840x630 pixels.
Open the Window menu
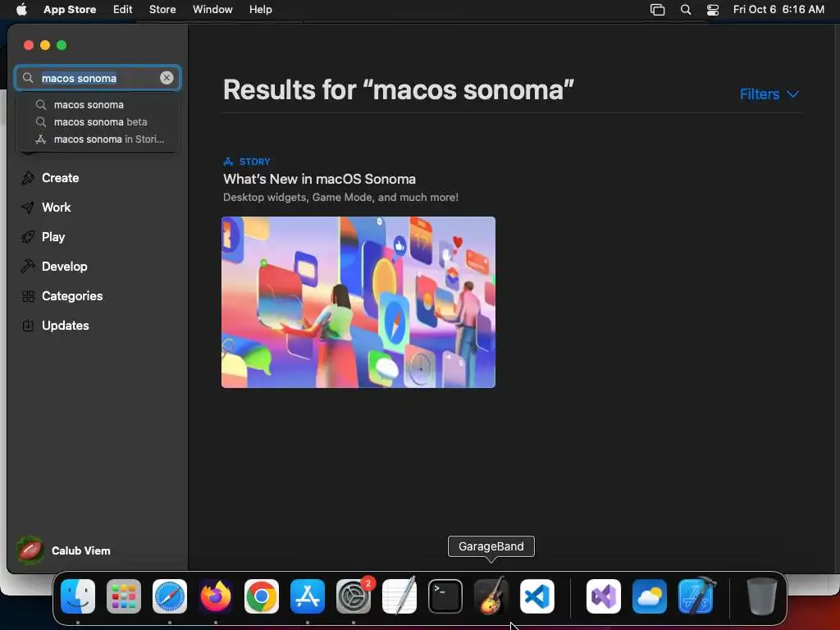click(x=212, y=10)
